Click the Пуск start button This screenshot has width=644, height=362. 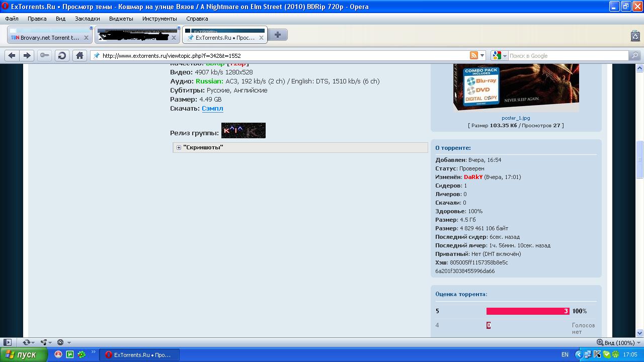coord(24,354)
